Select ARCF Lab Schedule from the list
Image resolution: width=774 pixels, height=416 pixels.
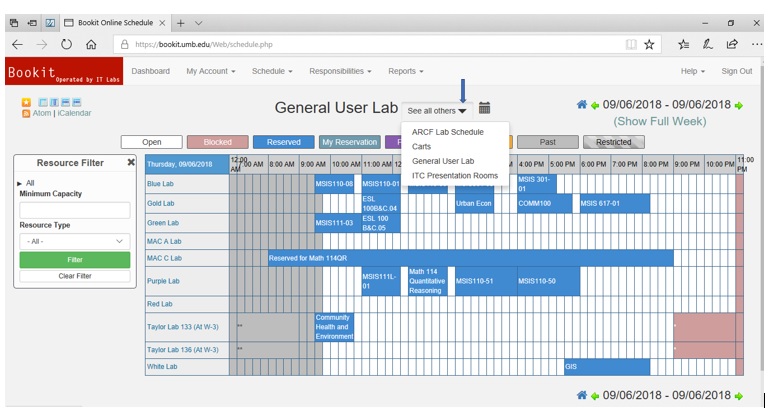click(447, 132)
